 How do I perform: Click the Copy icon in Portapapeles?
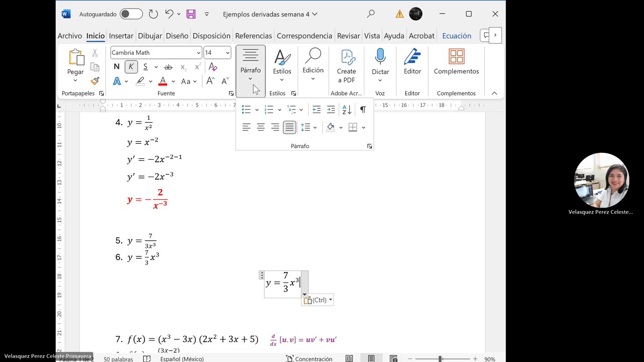95,67
